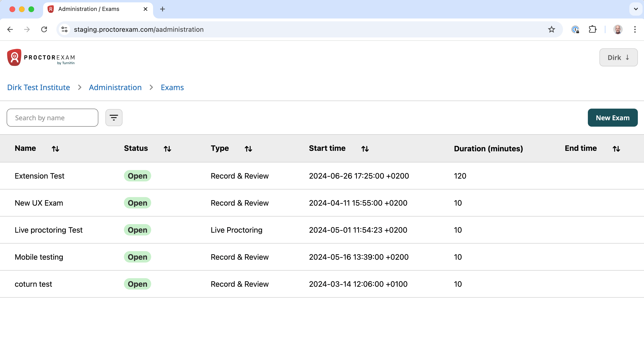Sort exams by End time arrows
Viewport: 644px width, 360px height.
[x=616, y=149]
